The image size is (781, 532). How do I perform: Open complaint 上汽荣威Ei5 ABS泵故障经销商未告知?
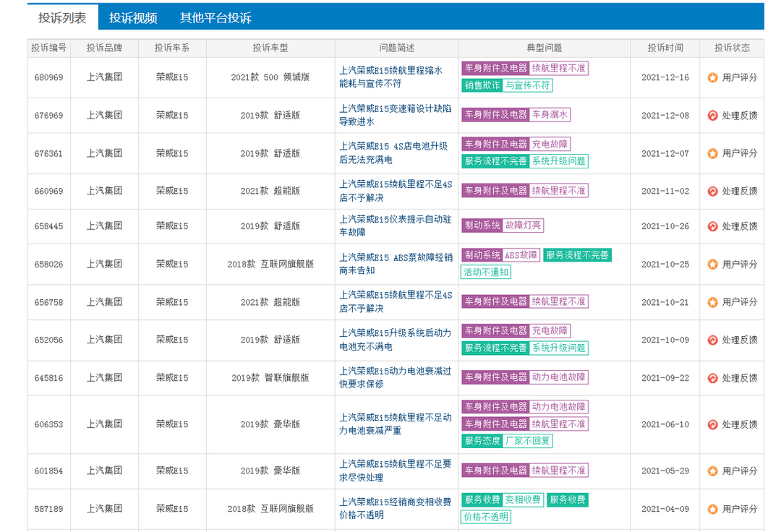(396, 264)
